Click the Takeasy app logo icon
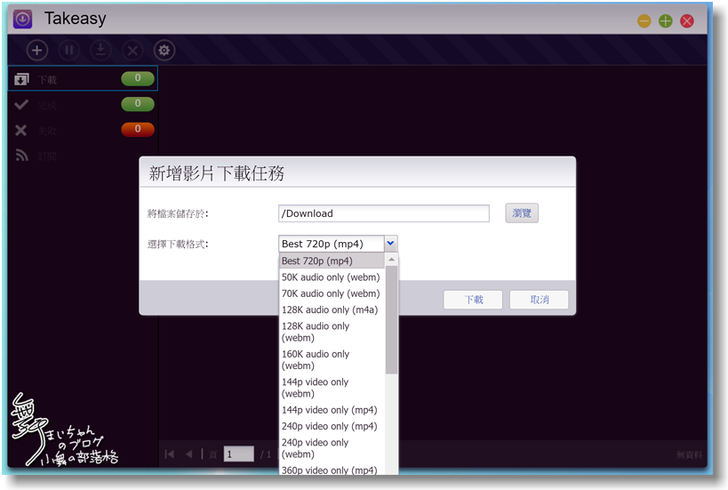728x490 pixels. pos(23,19)
